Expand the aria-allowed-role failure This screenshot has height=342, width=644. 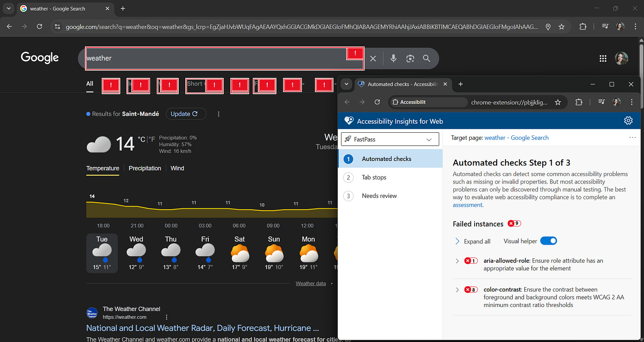point(457,261)
